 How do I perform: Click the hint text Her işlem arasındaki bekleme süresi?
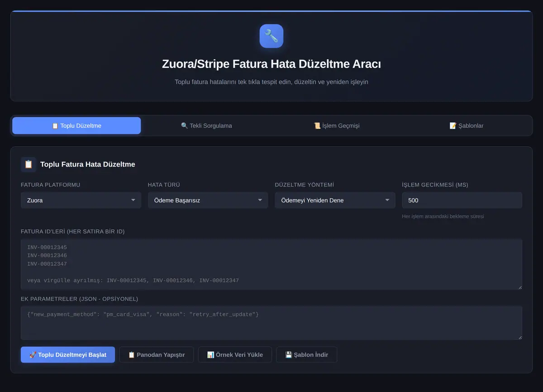coord(443,216)
